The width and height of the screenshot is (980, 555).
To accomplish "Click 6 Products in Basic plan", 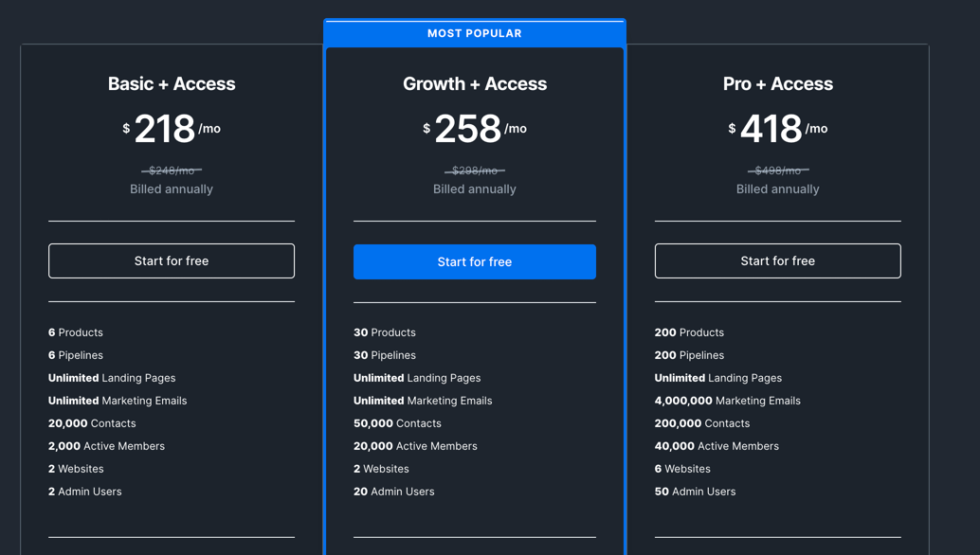I will pyautogui.click(x=76, y=332).
